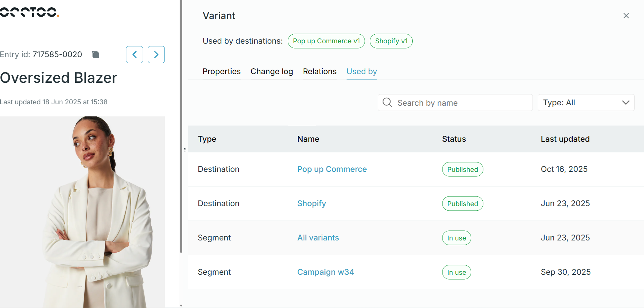This screenshot has width=644, height=308.
Task: Go to the next entry arrow
Action: click(156, 54)
